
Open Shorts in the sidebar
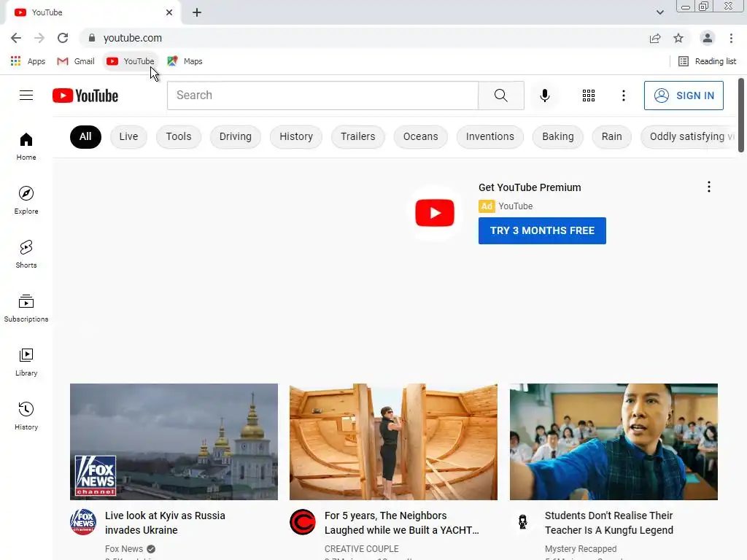26,254
